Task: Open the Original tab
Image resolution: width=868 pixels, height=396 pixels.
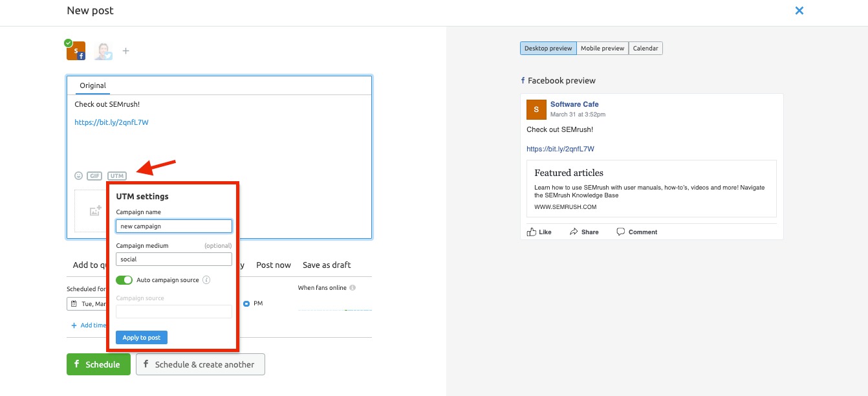Action: 92,85
